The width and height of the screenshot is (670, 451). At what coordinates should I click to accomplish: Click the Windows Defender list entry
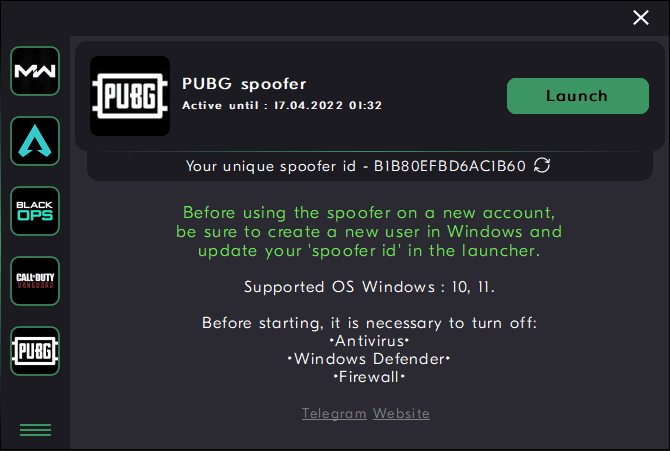369,359
